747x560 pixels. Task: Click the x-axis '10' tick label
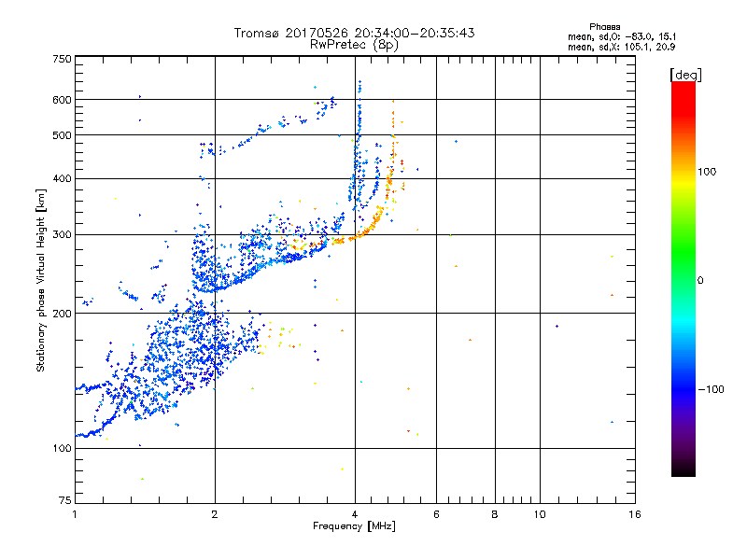click(x=540, y=514)
